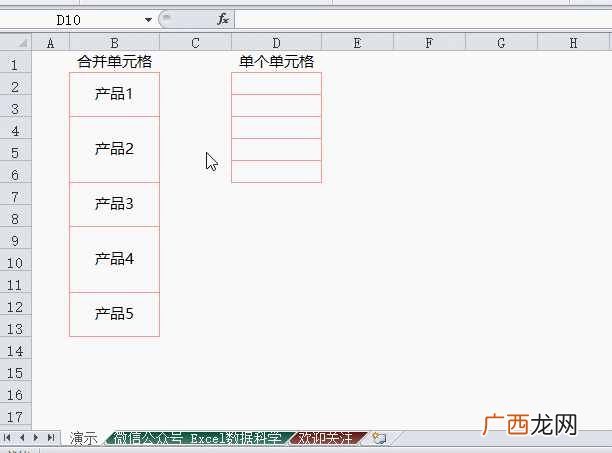Click the 单个单元格 header cell
612x453 pixels.
[276, 62]
